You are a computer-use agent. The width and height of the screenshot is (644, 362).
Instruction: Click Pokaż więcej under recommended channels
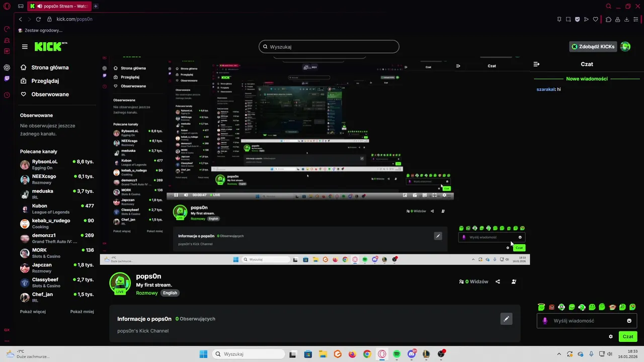pyautogui.click(x=33, y=312)
